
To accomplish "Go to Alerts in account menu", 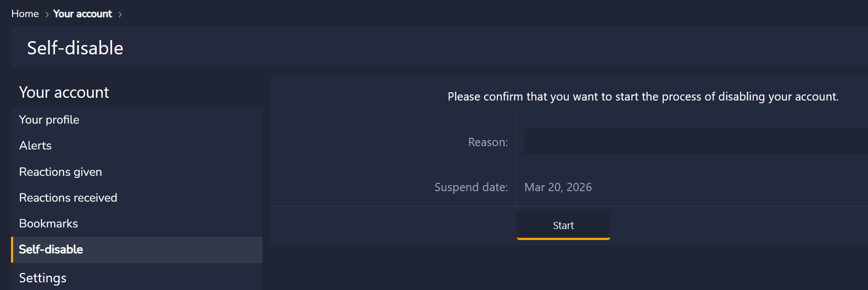I will pos(35,146).
